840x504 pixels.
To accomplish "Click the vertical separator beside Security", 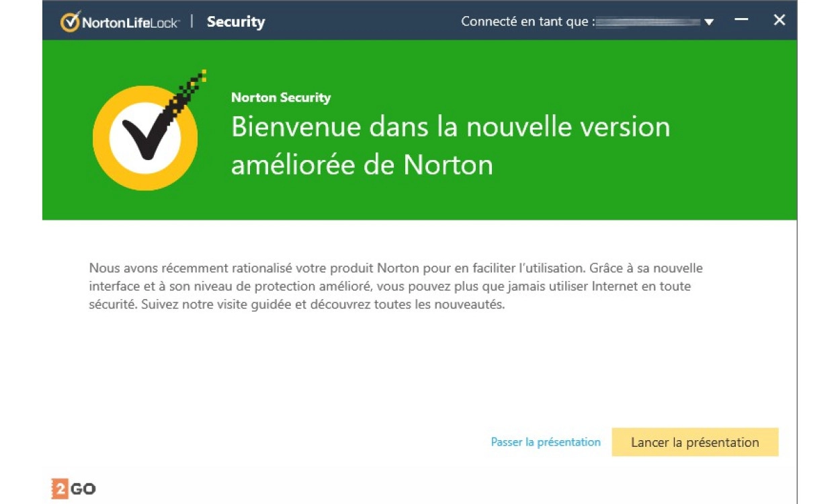I will (192, 22).
